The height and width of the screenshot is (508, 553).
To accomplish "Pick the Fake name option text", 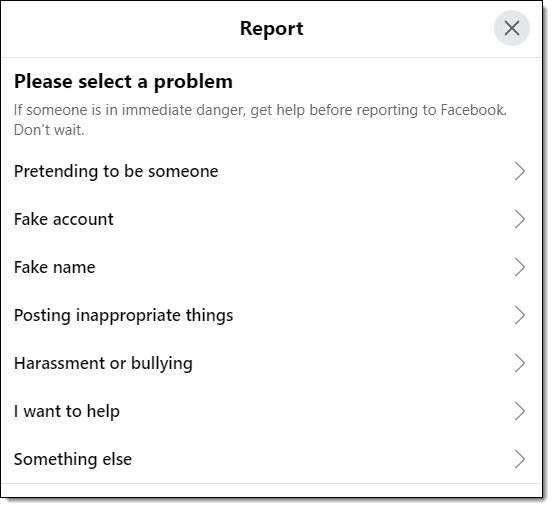I will pyautogui.click(x=55, y=267).
